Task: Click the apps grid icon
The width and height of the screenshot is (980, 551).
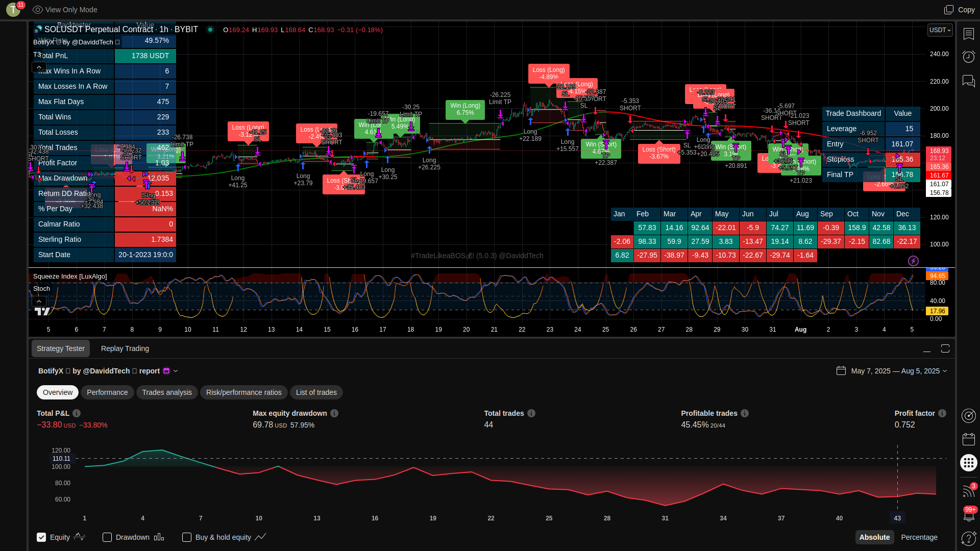Action: [968, 463]
